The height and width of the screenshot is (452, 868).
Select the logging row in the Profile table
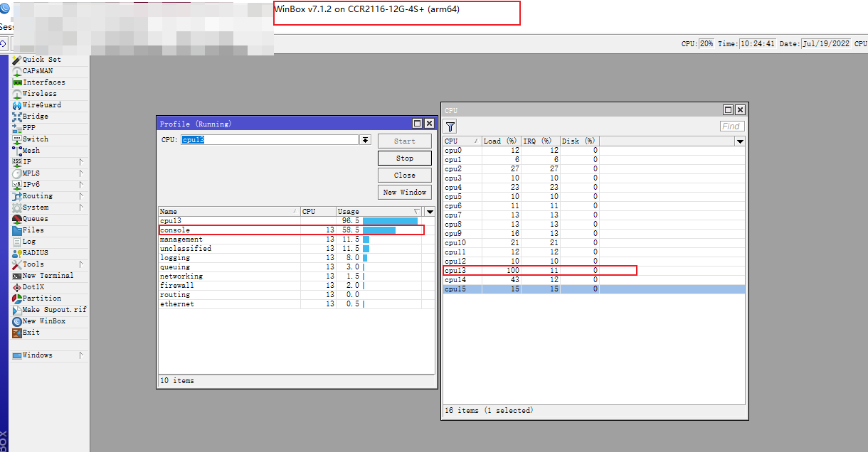click(290, 258)
